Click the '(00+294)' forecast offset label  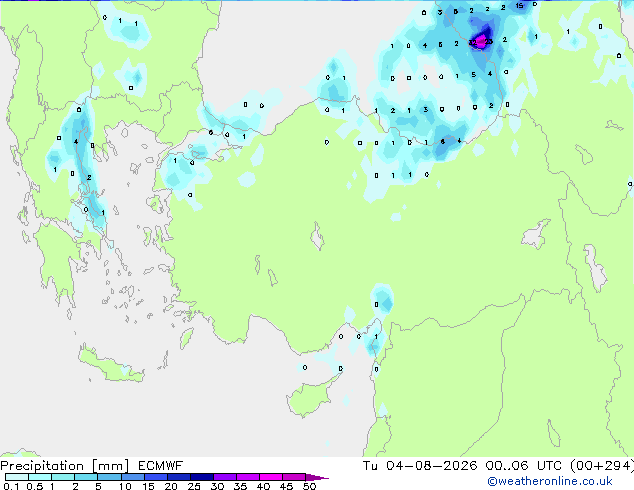click(602, 466)
